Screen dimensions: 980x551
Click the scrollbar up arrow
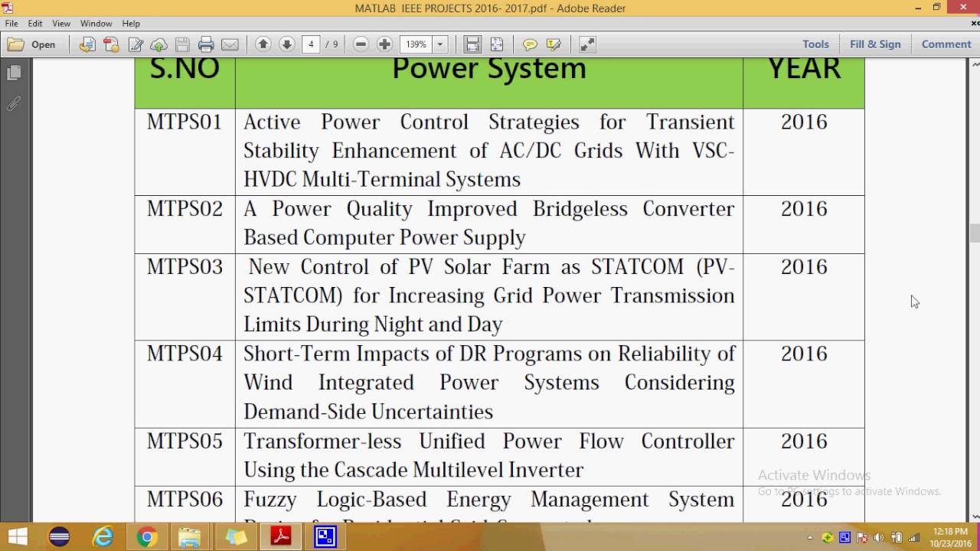[974, 64]
